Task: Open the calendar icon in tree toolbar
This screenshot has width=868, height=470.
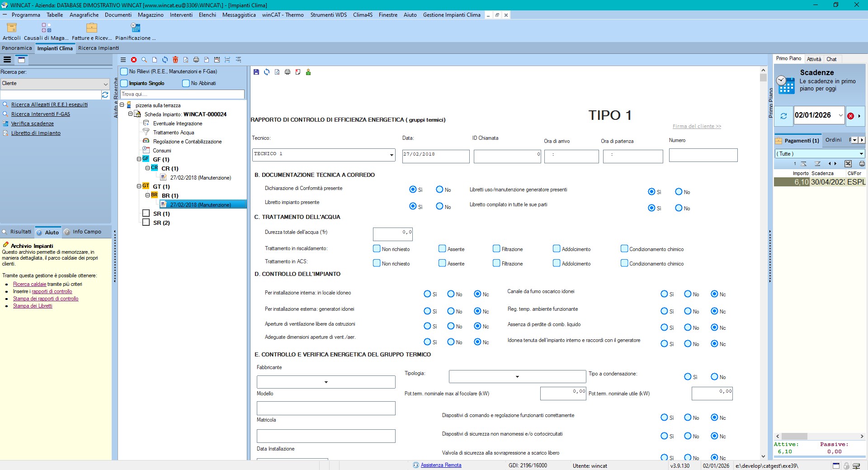Action: [217, 60]
